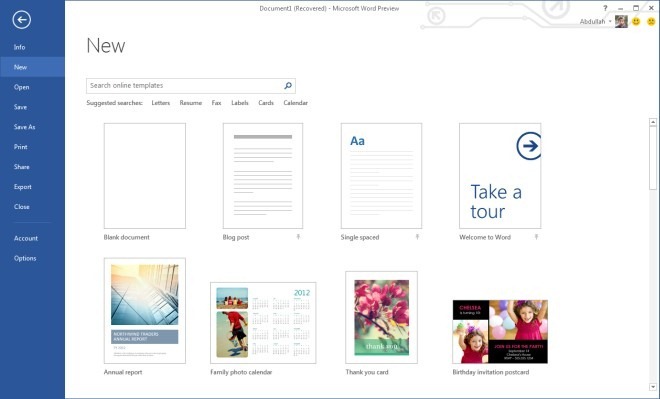Select the Thank you card template
Viewport: 660px width, 399px height.
click(x=381, y=317)
